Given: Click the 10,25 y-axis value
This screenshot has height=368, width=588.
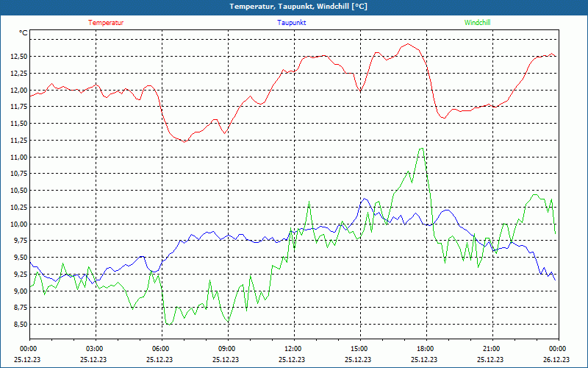Looking at the screenshot, I should (x=19, y=208).
